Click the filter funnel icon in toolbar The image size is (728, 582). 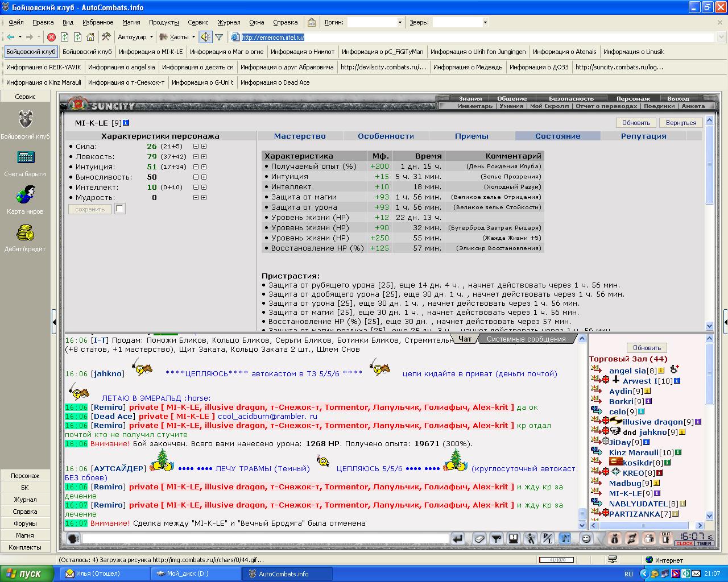219,37
